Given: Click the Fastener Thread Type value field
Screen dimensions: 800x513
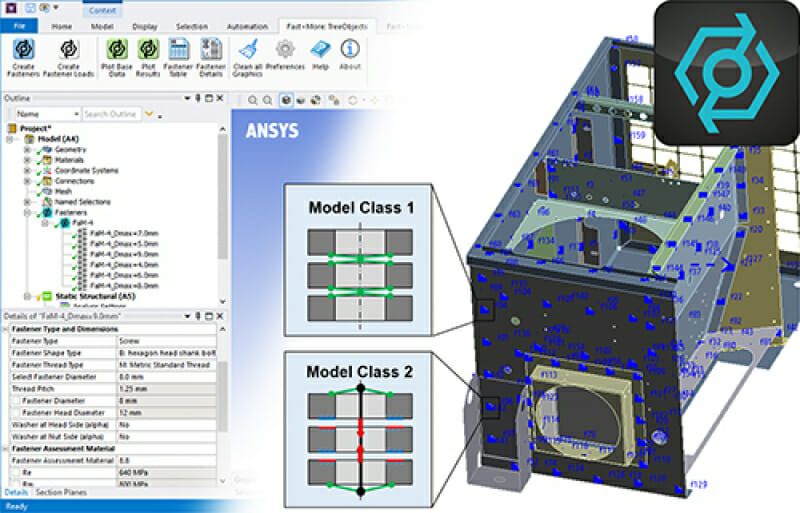Looking at the screenshot, I should point(166,365).
